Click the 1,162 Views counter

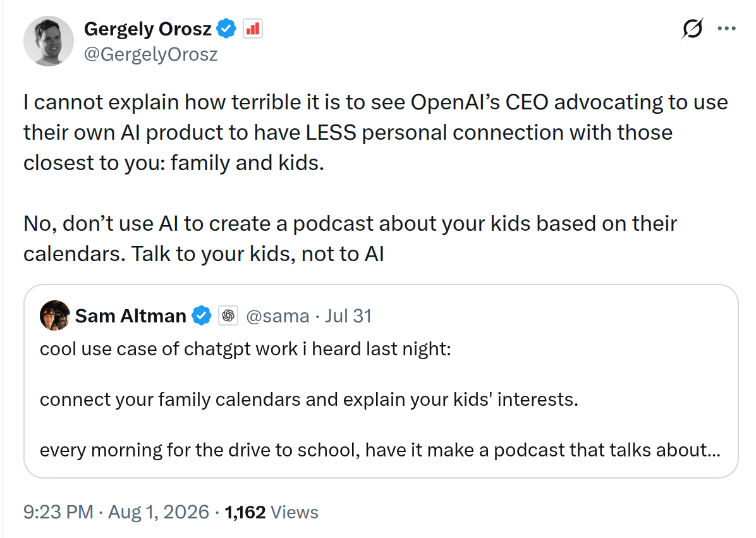click(271, 512)
